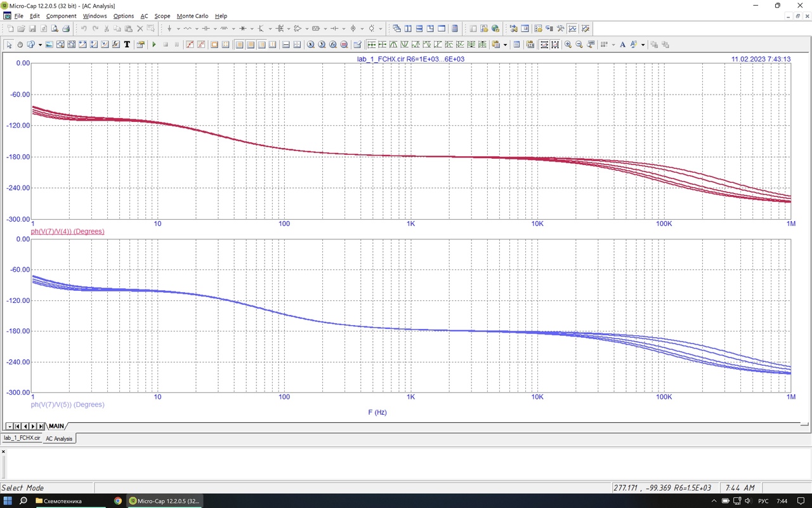Open the opamp component dropdown arrow

(307, 29)
